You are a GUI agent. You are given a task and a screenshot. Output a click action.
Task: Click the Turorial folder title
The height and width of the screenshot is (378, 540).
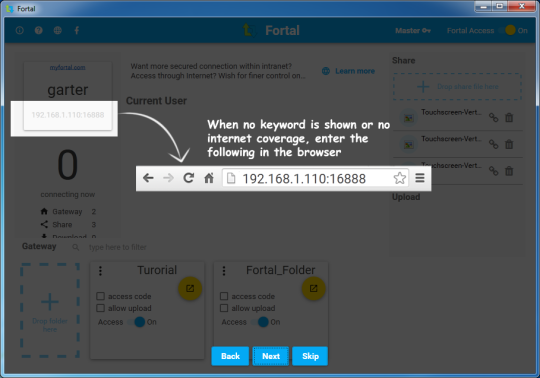point(157,270)
